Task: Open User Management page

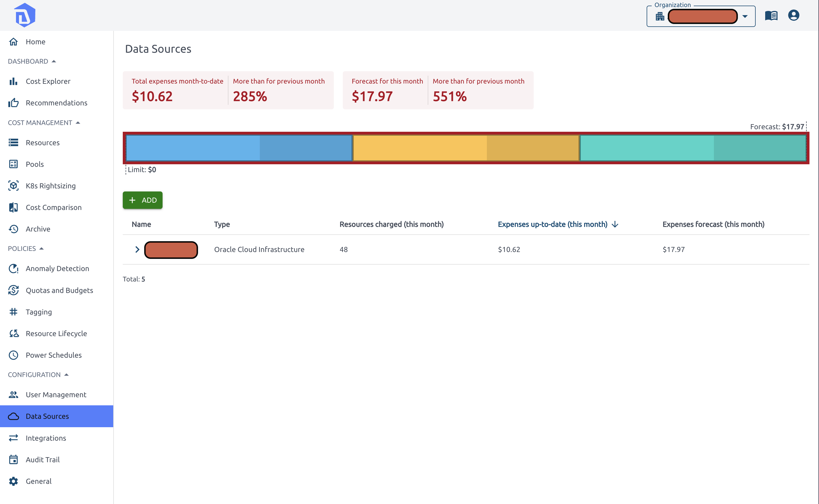Action: pos(57,395)
